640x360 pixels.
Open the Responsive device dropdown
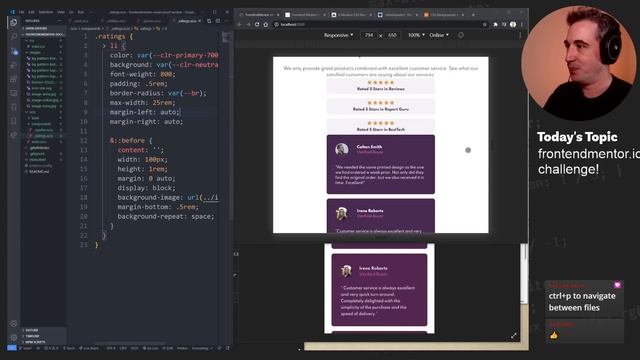coord(338,35)
